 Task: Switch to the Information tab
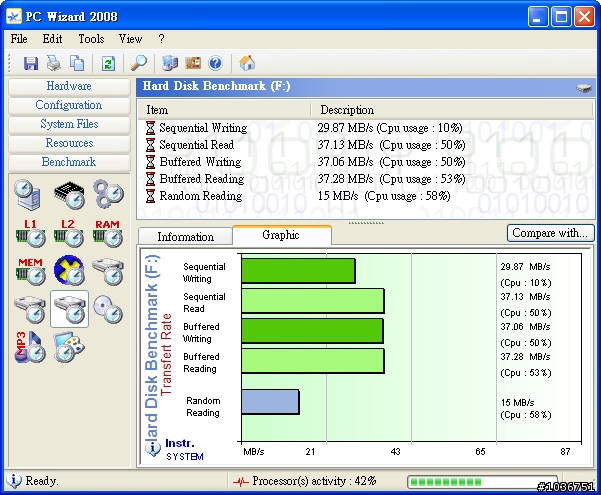point(186,237)
